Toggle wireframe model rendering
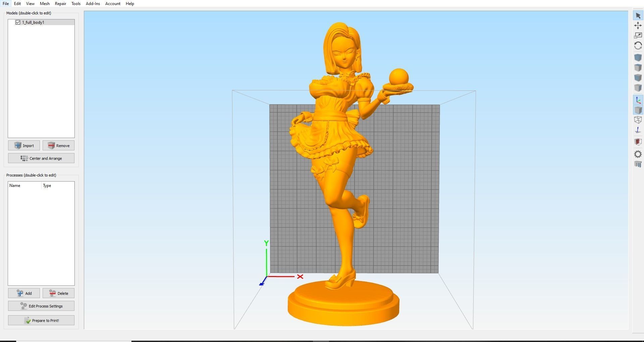644x342 pixels. (638, 120)
